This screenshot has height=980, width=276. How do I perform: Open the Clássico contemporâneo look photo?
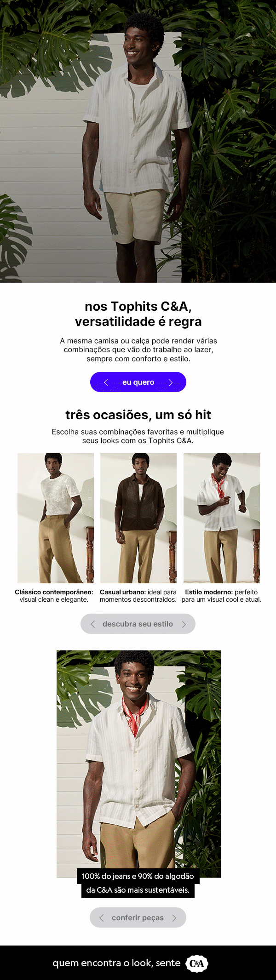(56, 518)
